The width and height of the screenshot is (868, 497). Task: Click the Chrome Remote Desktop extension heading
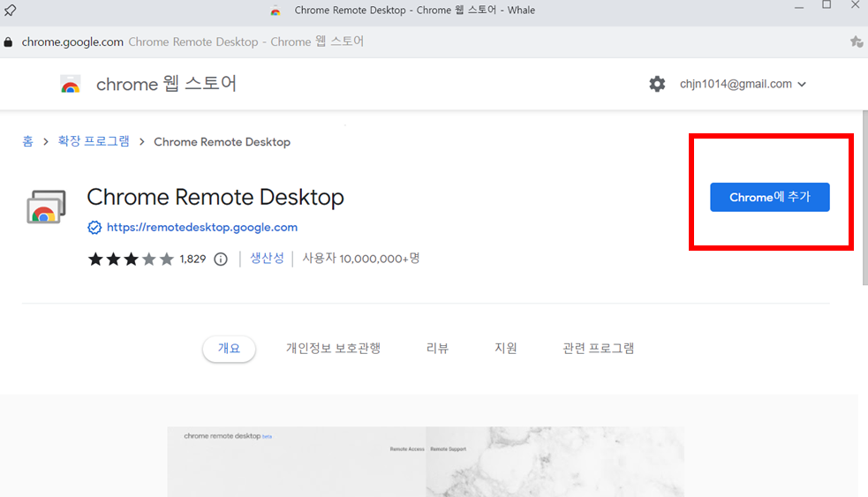[x=215, y=198]
